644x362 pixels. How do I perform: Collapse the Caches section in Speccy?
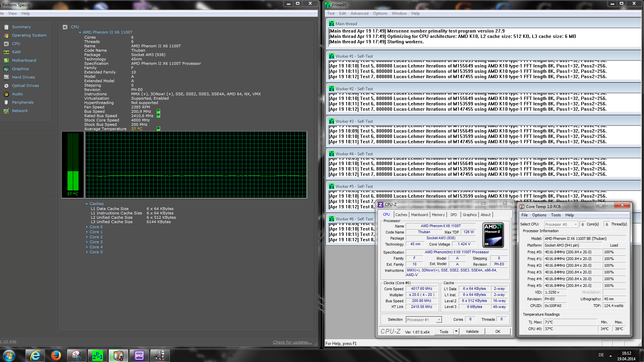87,204
